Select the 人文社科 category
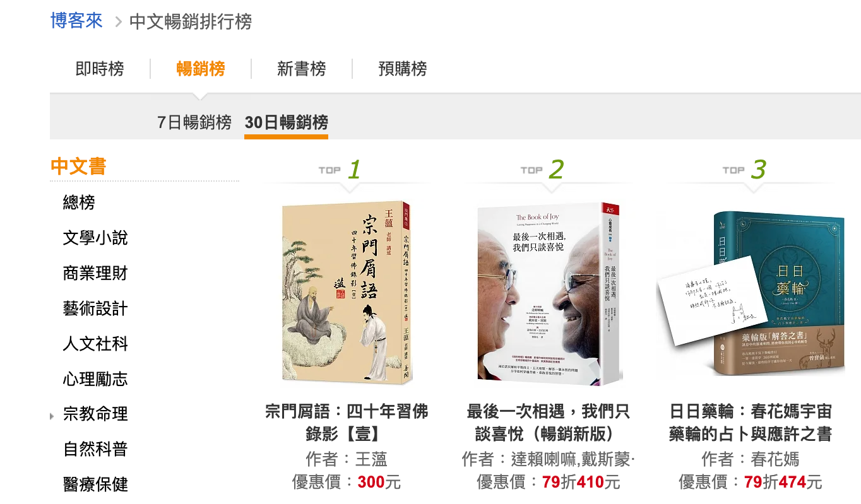 tap(95, 344)
